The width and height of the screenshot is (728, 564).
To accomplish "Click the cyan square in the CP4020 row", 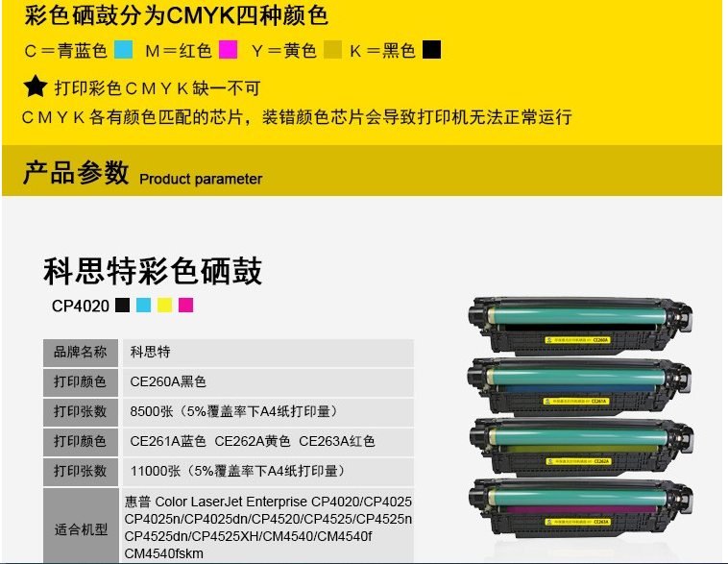I will [143, 306].
